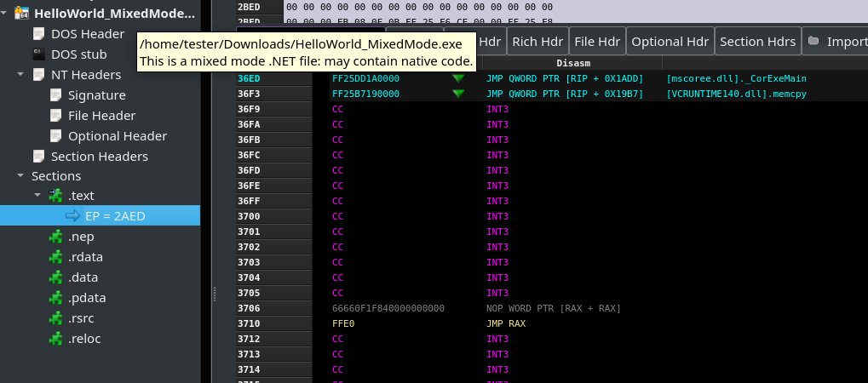Select the .pdata section
This screenshot has width=868, height=383.
click(x=87, y=298)
